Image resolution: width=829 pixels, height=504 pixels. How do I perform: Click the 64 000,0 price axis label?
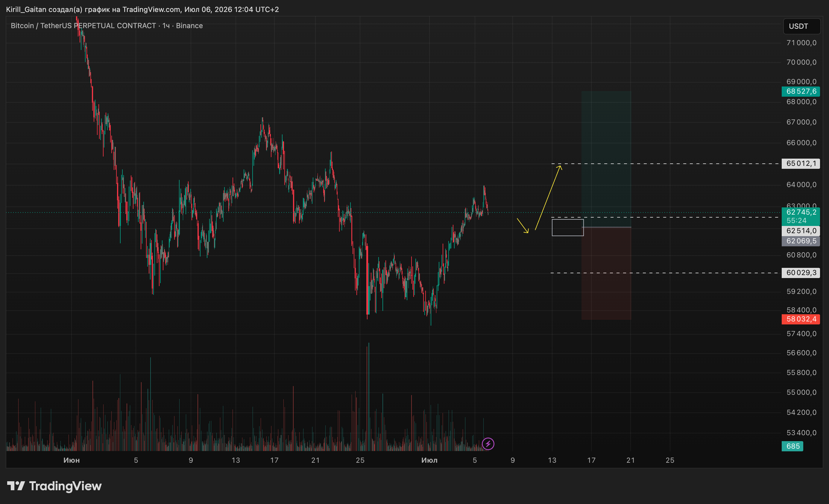pyautogui.click(x=801, y=185)
